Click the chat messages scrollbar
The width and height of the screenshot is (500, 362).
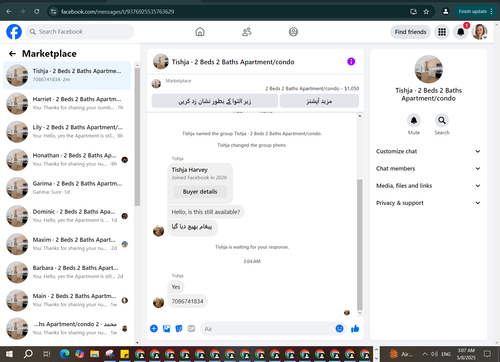tap(360, 245)
